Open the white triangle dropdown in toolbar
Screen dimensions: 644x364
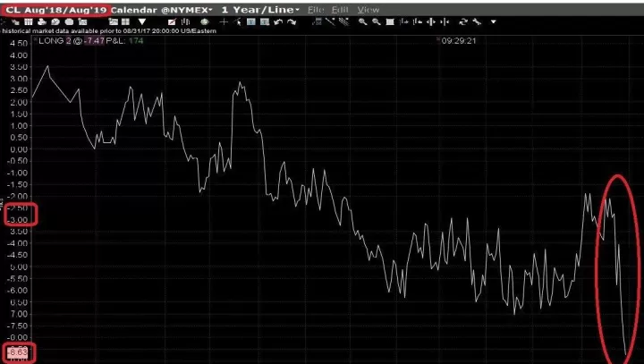[142, 21]
